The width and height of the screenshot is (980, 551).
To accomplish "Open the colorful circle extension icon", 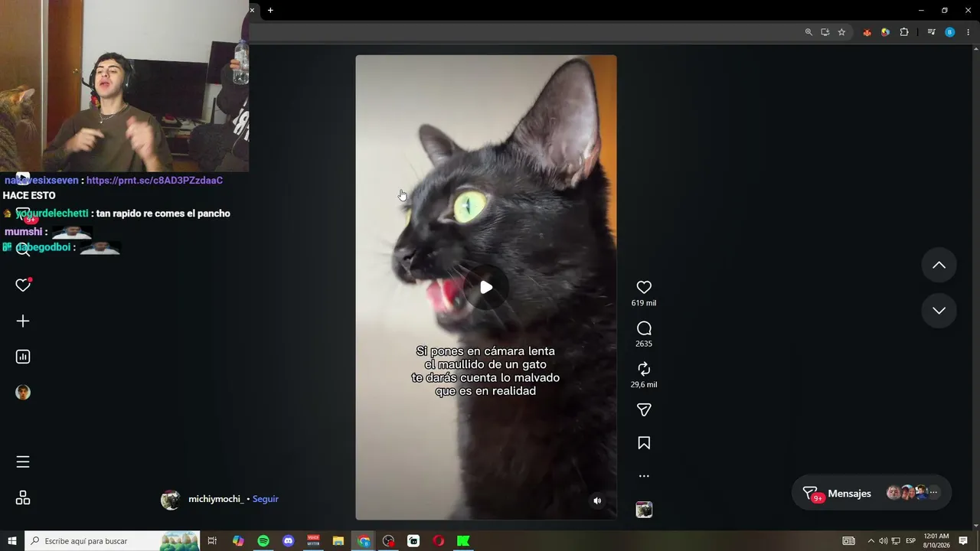I will pyautogui.click(x=885, y=32).
